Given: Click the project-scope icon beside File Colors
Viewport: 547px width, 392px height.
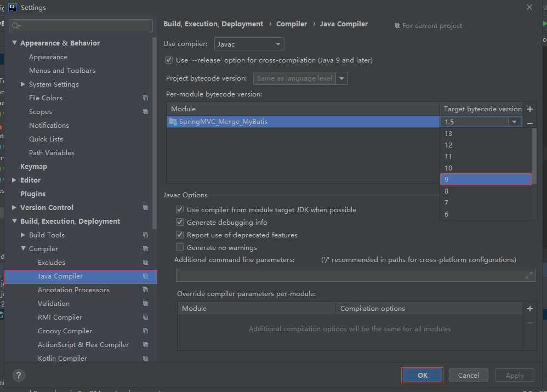Looking at the screenshot, I should click(145, 98).
